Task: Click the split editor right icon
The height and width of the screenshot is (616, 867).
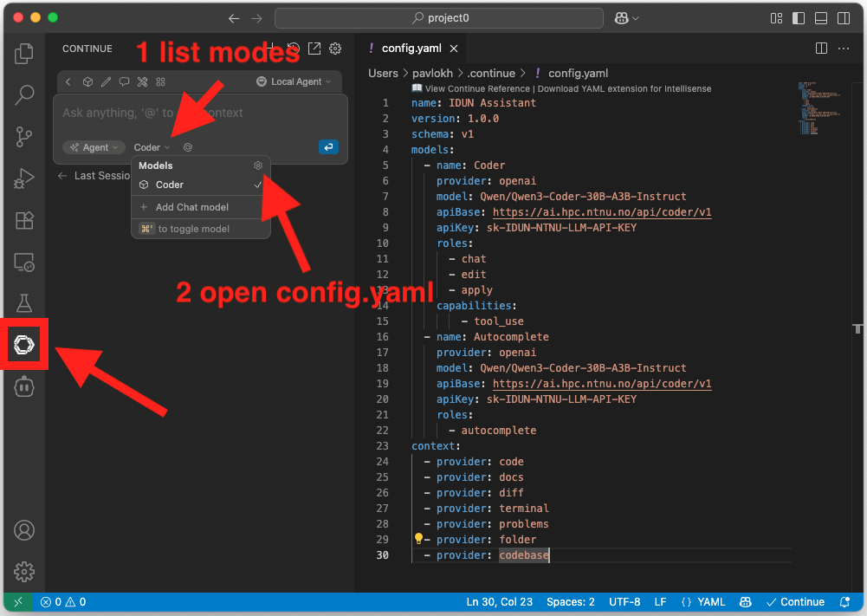Action: 821,49
